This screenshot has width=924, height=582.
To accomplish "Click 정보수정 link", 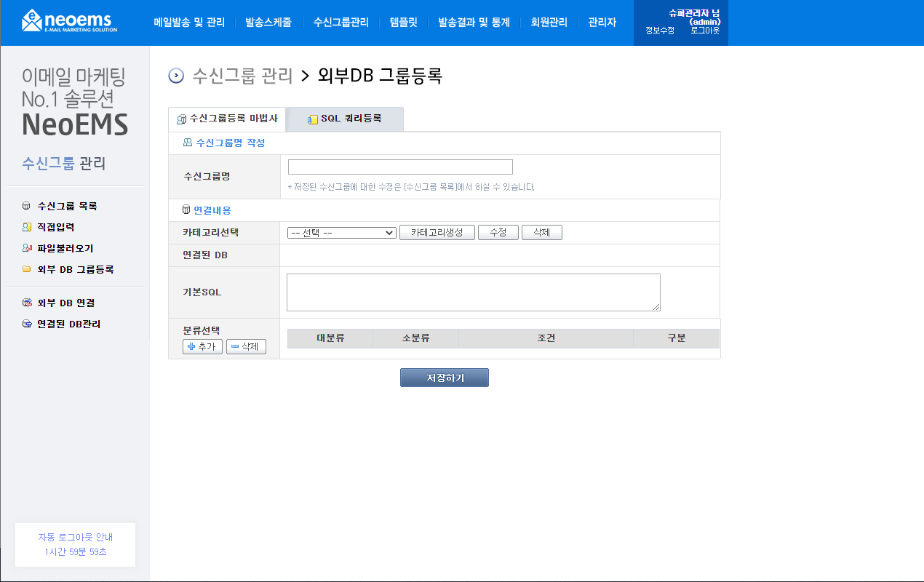I will (660, 31).
